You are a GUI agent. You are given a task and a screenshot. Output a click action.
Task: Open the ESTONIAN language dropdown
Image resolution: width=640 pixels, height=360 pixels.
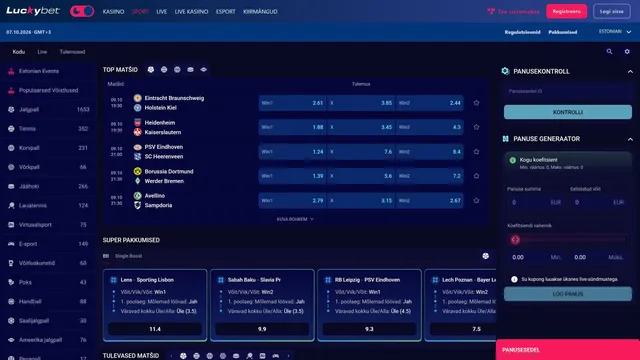coord(615,31)
